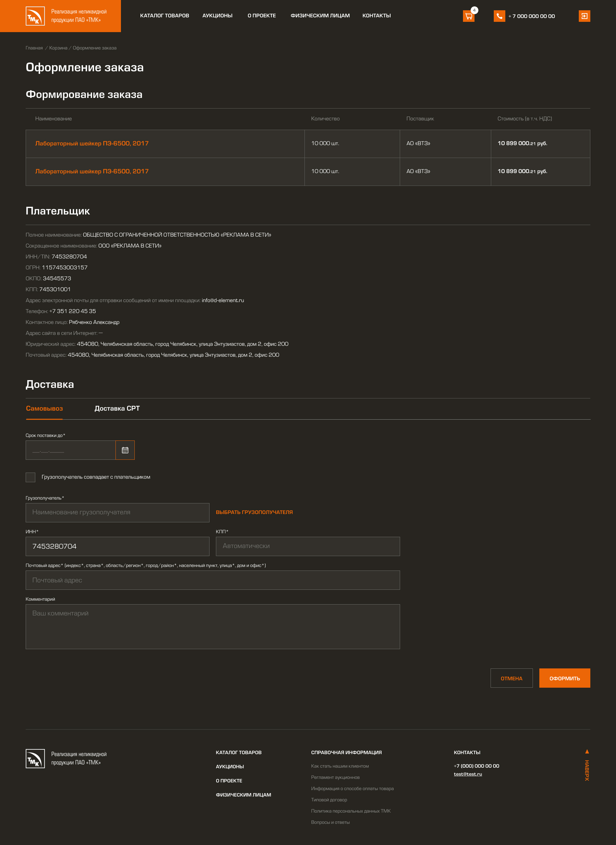The height and width of the screenshot is (845, 616).
Task: Focus the Почтовый адрес input field
Action: pos(213,580)
